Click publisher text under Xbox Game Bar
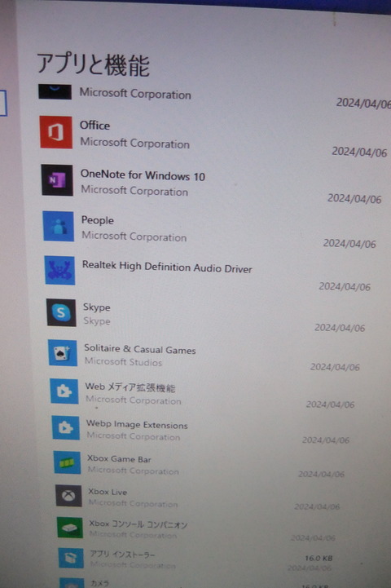The image size is (391, 588). click(x=133, y=471)
